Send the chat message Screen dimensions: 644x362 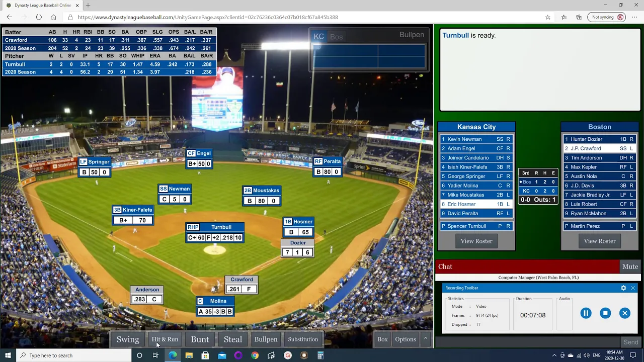coord(631,342)
